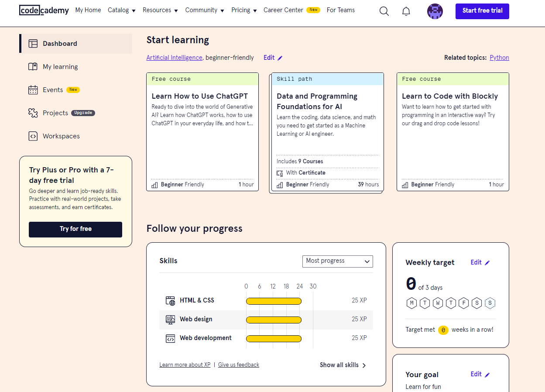Click the Your goal edit pencil icon
The height and width of the screenshot is (392, 545).
487,375
